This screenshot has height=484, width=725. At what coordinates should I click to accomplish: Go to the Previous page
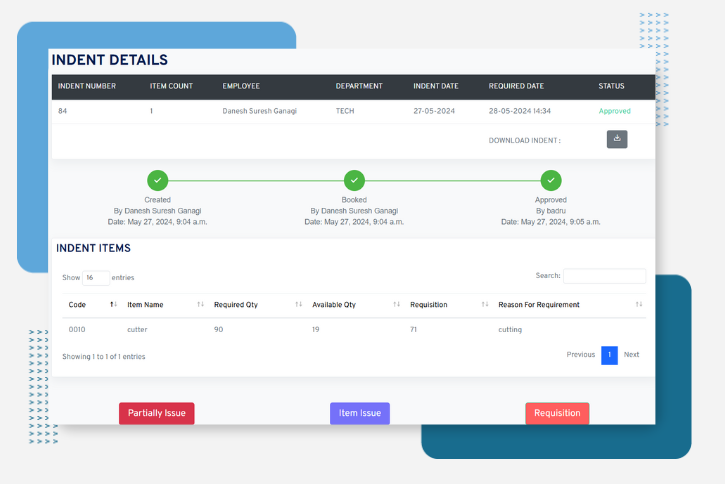[x=580, y=355]
